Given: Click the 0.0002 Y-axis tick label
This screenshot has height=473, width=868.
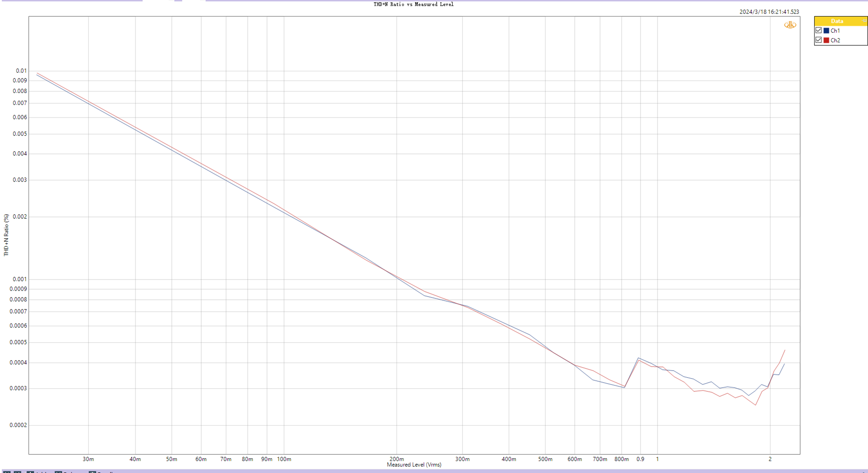Looking at the screenshot, I should [x=18, y=425].
